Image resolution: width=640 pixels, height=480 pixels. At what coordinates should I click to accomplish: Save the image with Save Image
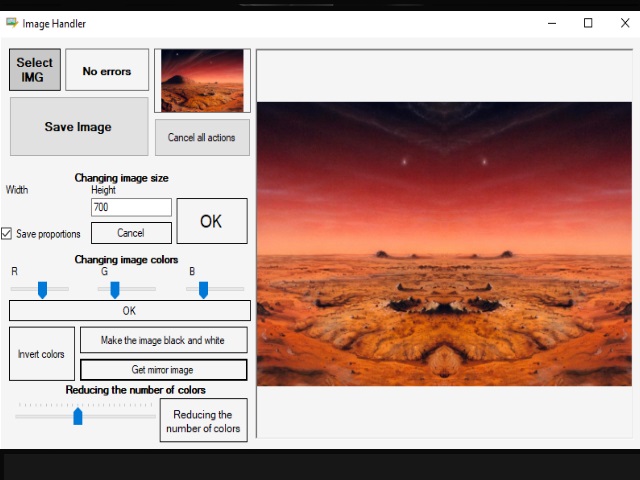[x=79, y=127]
